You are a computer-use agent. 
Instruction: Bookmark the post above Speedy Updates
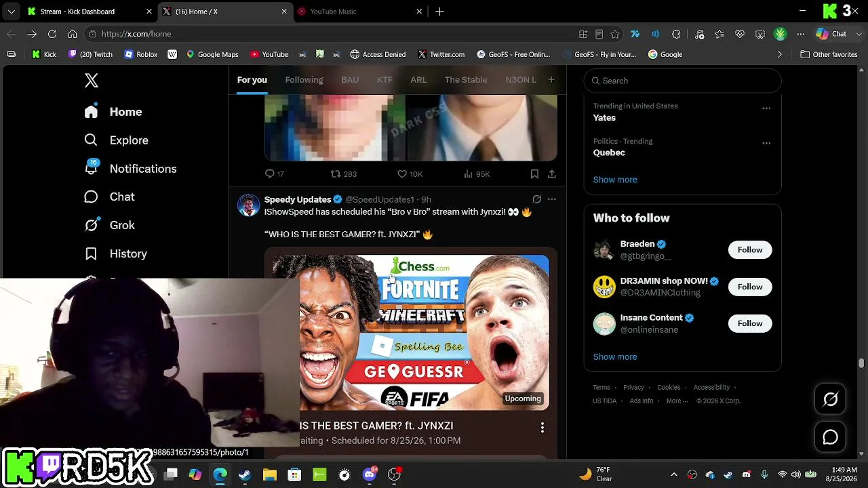click(534, 174)
